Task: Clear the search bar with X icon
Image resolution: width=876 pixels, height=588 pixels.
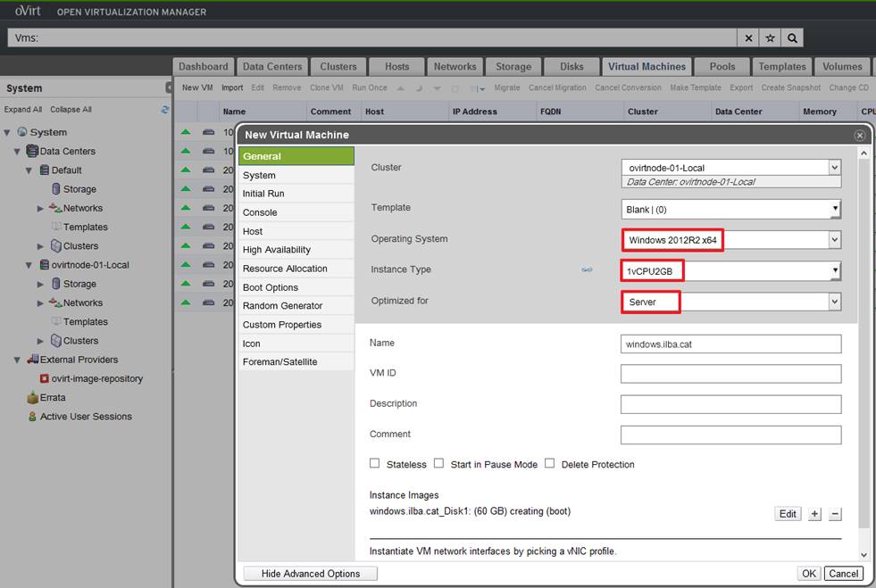Action: (x=748, y=38)
